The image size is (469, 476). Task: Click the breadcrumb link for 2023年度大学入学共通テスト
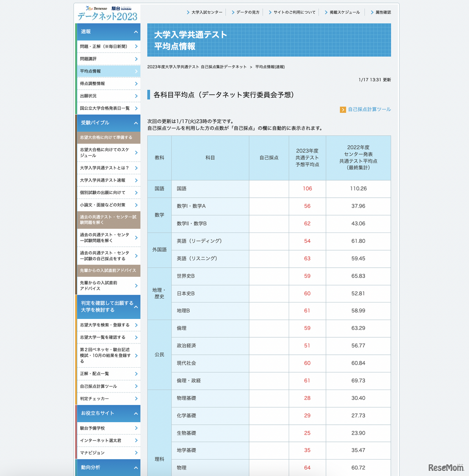tap(197, 67)
